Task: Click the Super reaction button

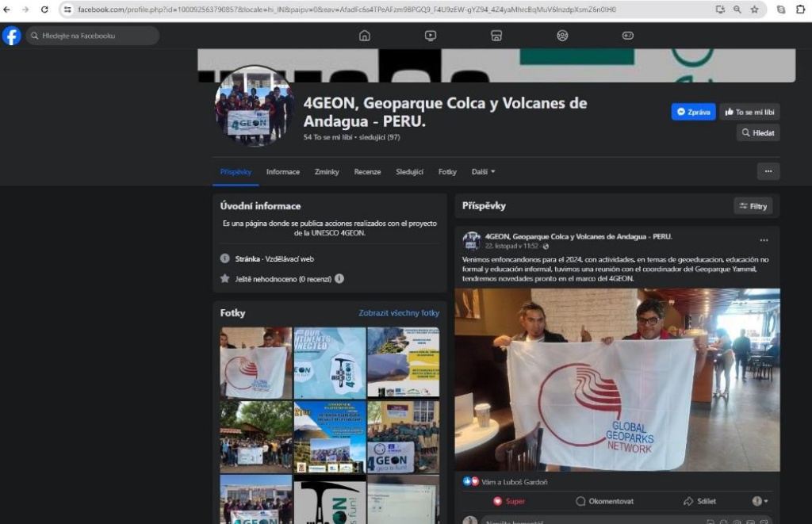Action: tap(509, 501)
